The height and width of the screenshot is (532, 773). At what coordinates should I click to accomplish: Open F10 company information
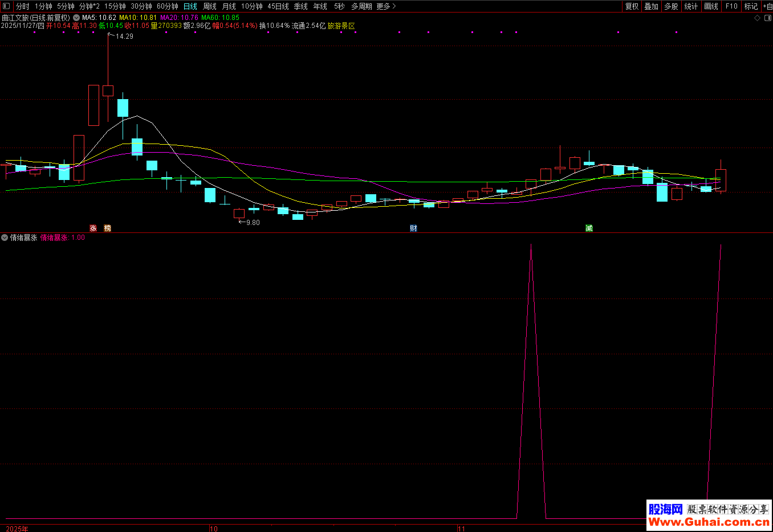[731, 6]
